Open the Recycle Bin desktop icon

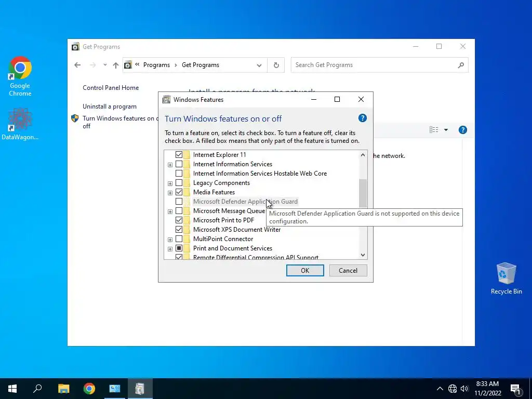point(506,278)
